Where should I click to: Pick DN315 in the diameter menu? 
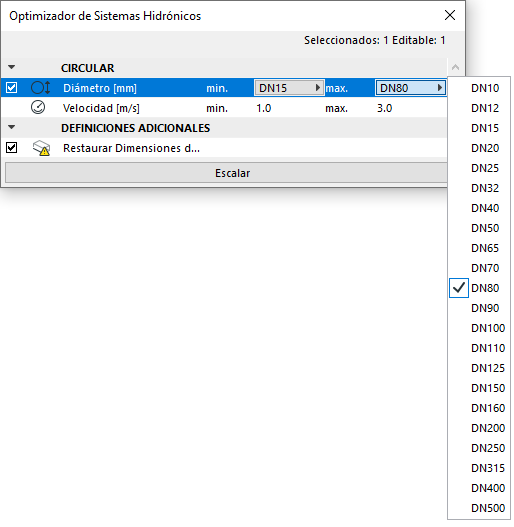tap(479, 468)
